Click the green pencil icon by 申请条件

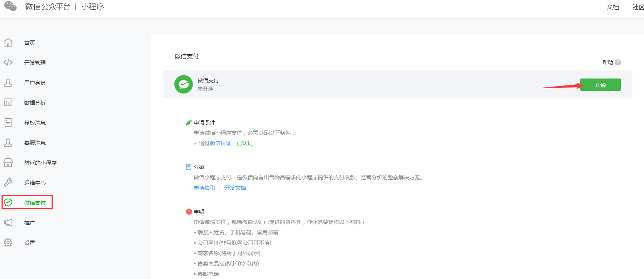tap(189, 122)
